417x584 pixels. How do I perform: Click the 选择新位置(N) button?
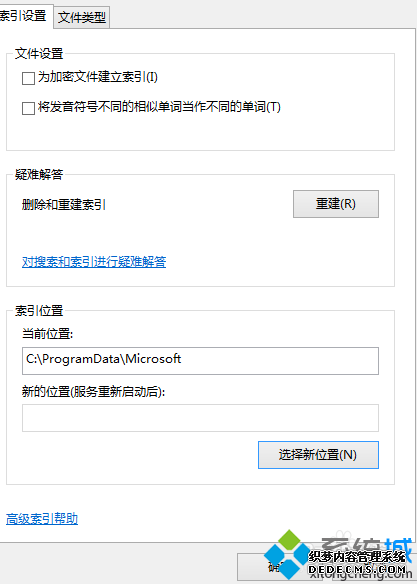coord(318,455)
